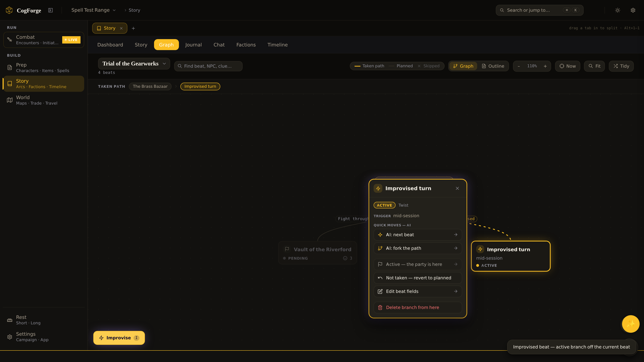Select the Improvised turn graph node
644x362 pixels.
(511, 256)
